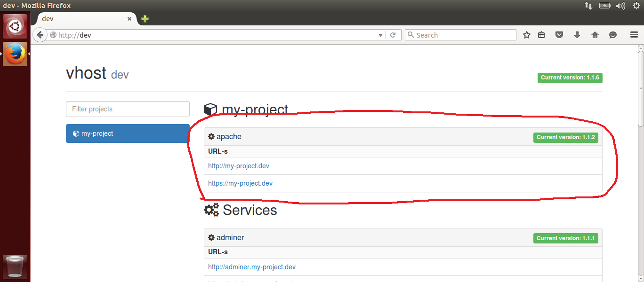Click the Filter projects input field
Image resolution: width=644 pixels, height=282 pixels.
pyautogui.click(x=128, y=109)
